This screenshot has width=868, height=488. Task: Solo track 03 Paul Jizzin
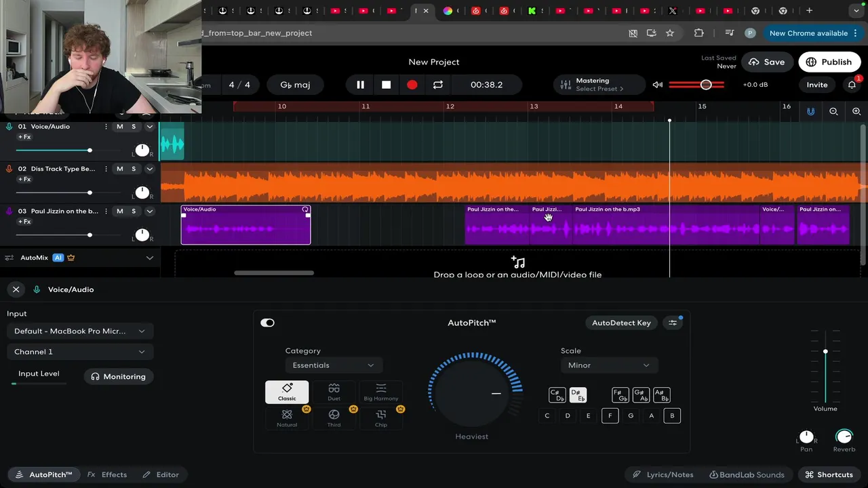pos(134,211)
